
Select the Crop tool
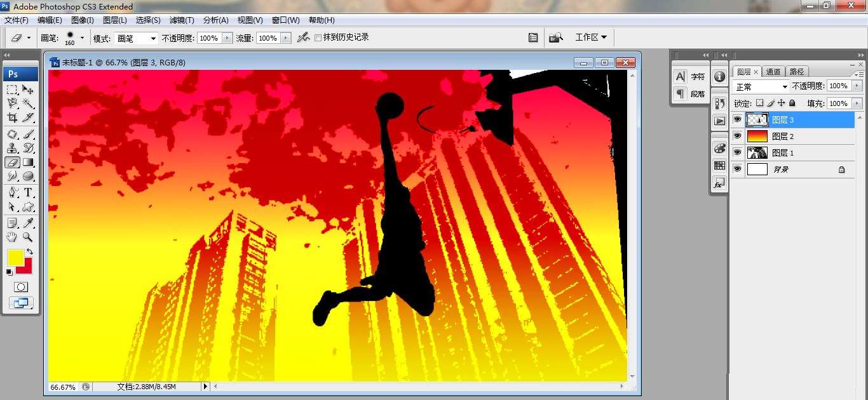point(12,117)
